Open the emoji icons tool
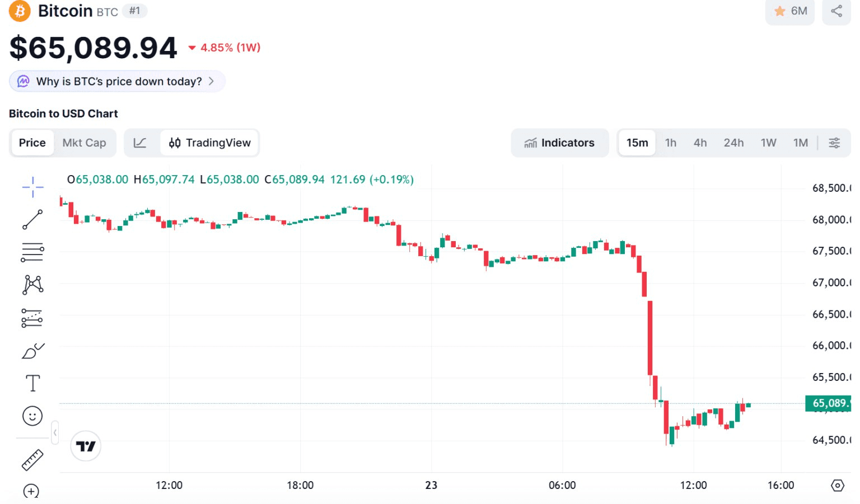The image size is (860, 504). point(32,416)
